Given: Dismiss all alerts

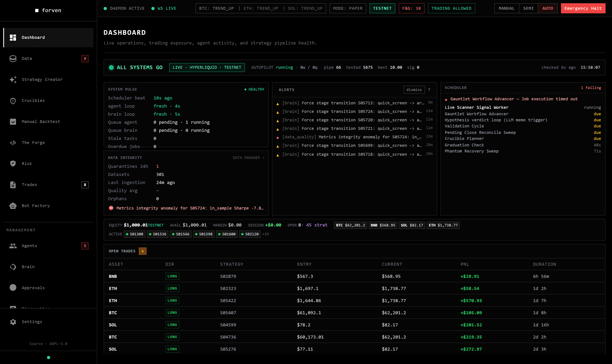Looking at the screenshot, I should pyautogui.click(x=414, y=90).
